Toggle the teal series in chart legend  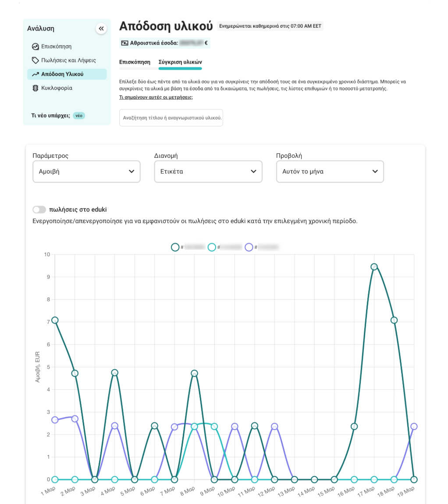click(212, 247)
